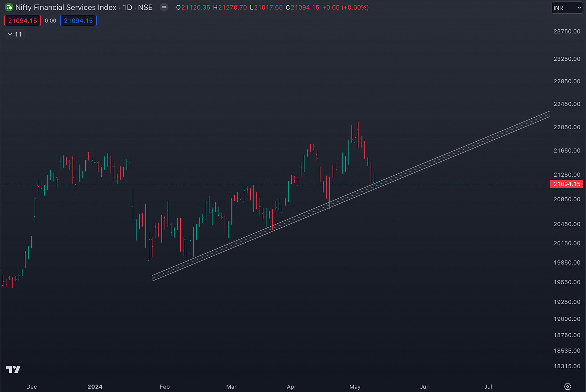Open chart settings gear icon at bottom right

point(567,386)
